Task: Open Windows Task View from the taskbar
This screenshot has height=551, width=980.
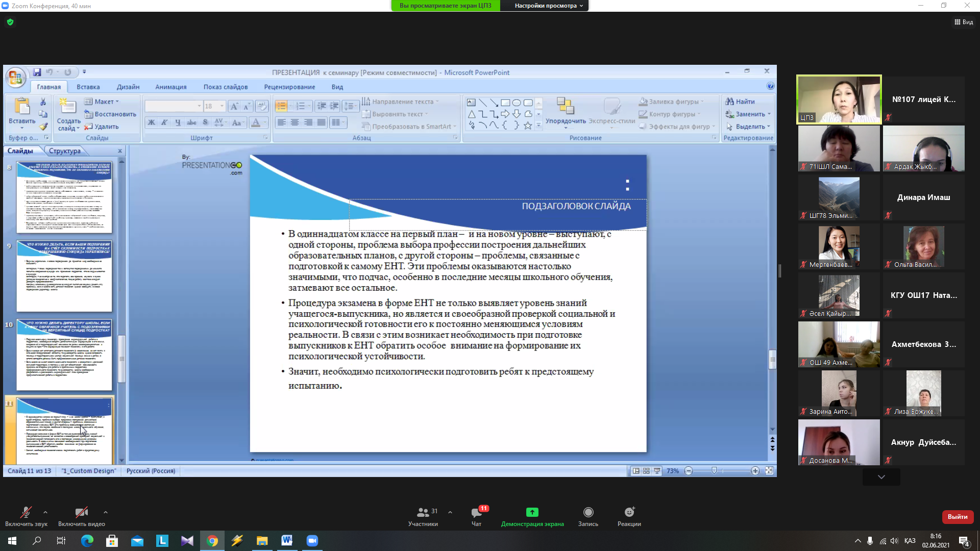Action: point(61,541)
